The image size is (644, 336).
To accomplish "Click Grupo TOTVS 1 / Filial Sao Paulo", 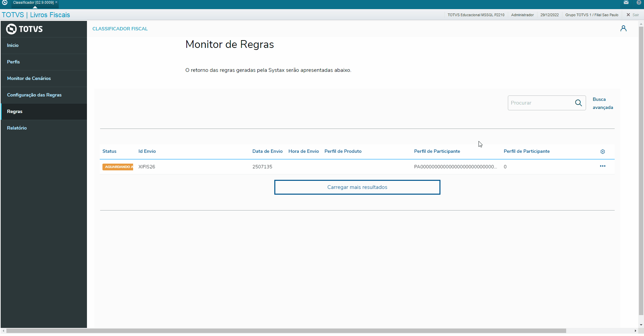I will pyautogui.click(x=592, y=15).
